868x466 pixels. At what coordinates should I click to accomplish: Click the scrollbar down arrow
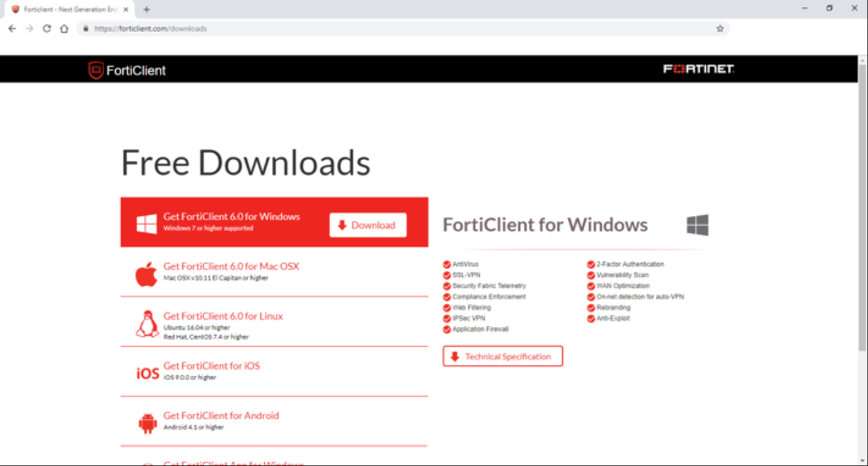pos(863,461)
